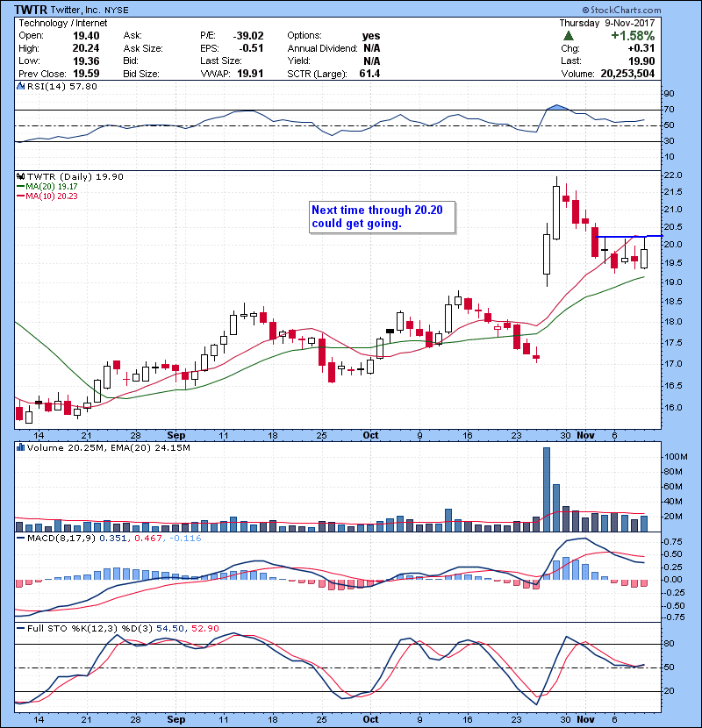Click the 'Oct' label on price chart axis
Image resolution: width=702 pixels, height=728 pixels.
pos(370,435)
